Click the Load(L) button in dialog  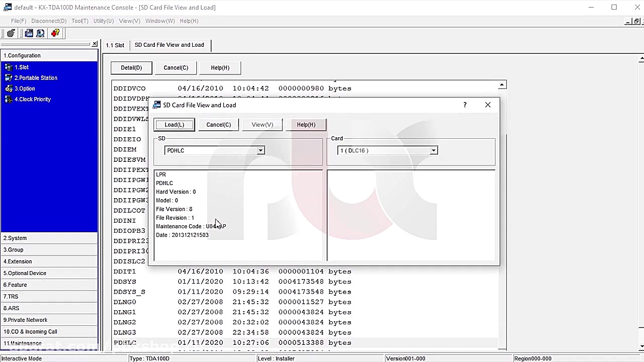pos(174,125)
